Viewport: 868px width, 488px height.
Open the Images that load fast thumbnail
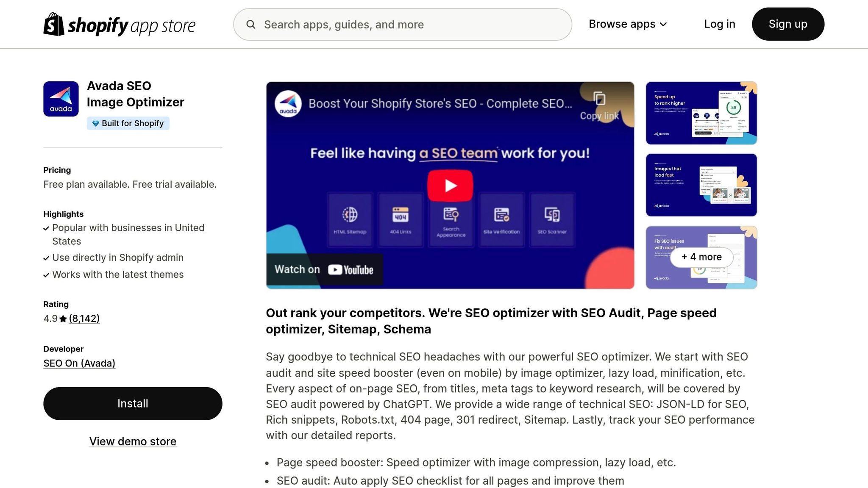coord(701,185)
